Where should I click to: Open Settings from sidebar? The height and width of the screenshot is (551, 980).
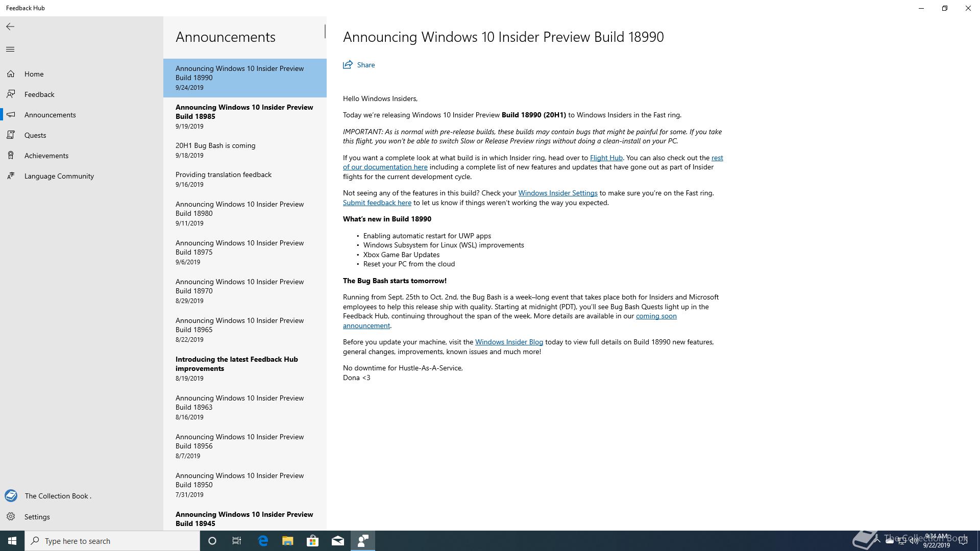(82, 517)
